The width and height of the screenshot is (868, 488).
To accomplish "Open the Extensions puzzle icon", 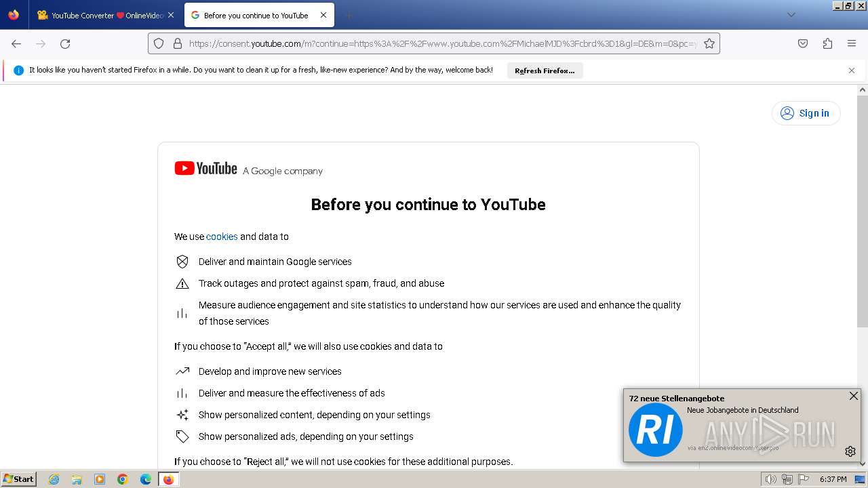I will click(x=827, y=43).
